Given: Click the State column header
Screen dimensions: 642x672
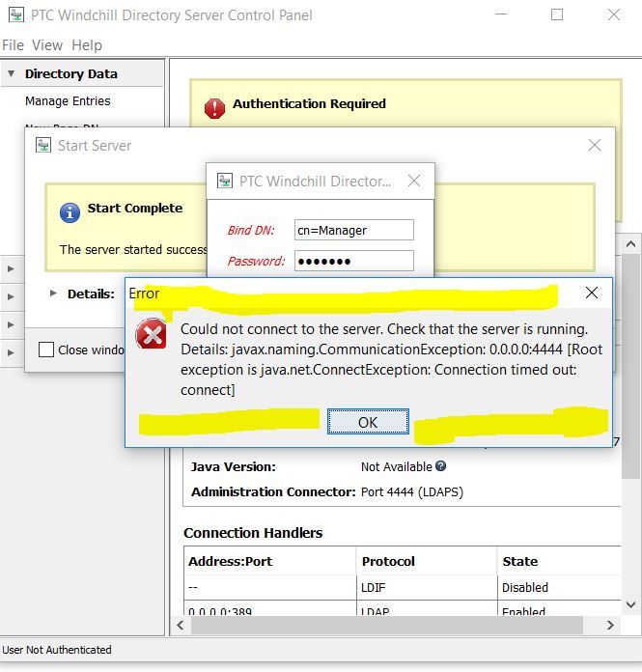Looking at the screenshot, I should pyautogui.click(x=560, y=561).
